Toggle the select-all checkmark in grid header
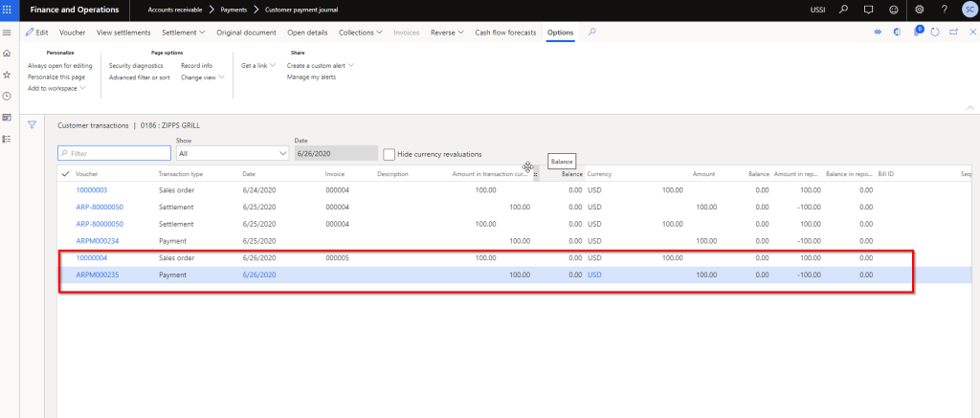Image resolution: width=980 pixels, height=418 pixels. pos(65,174)
